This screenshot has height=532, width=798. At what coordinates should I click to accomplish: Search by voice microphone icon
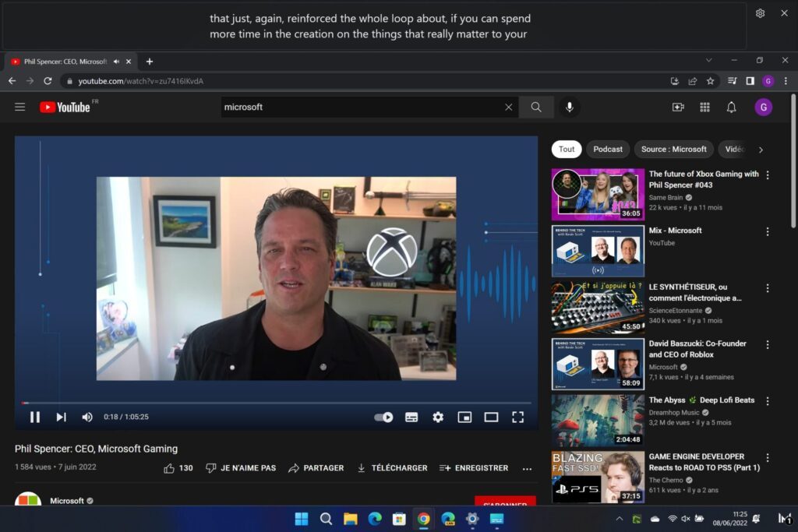click(570, 107)
